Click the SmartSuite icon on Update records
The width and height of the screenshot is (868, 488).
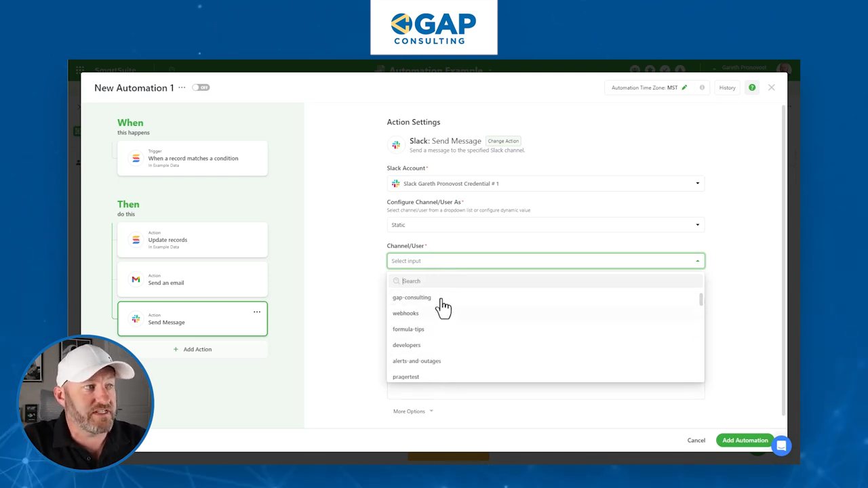(x=136, y=239)
